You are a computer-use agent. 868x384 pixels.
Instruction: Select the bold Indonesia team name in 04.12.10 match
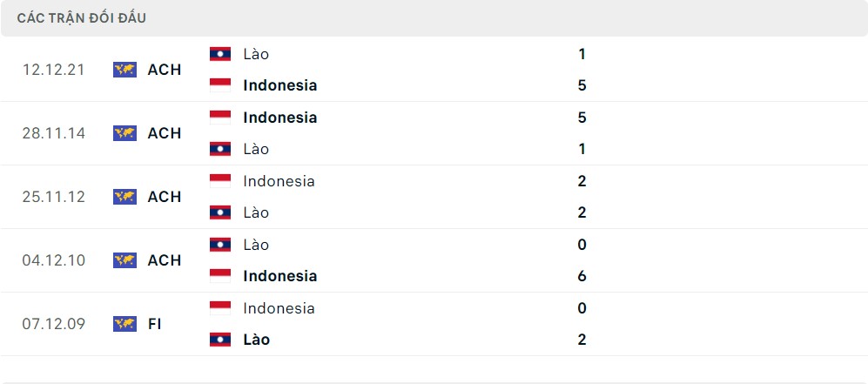pyautogui.click(x=280, y=276)
